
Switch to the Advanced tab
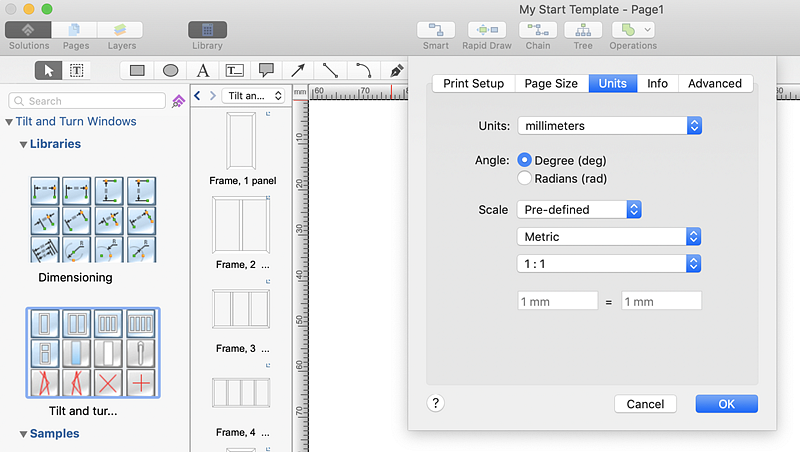[x=715, y=83]
